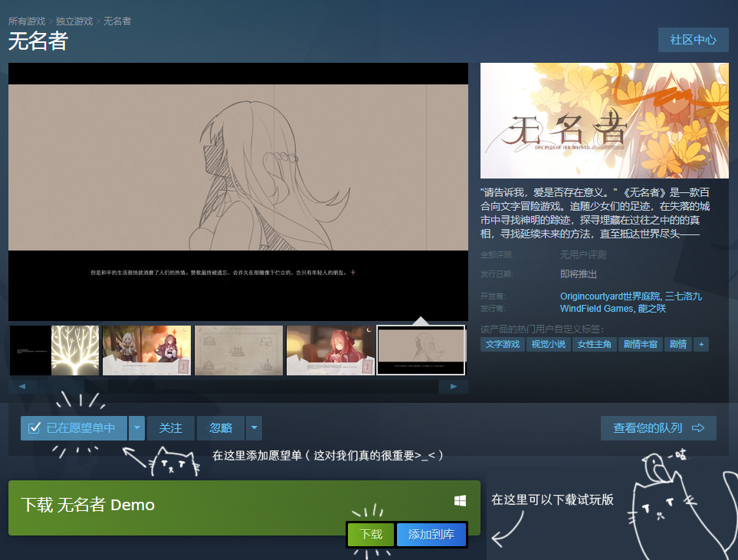
Task: Click the left arrow of the thumbnail strip
Action: tap(22, 386)
